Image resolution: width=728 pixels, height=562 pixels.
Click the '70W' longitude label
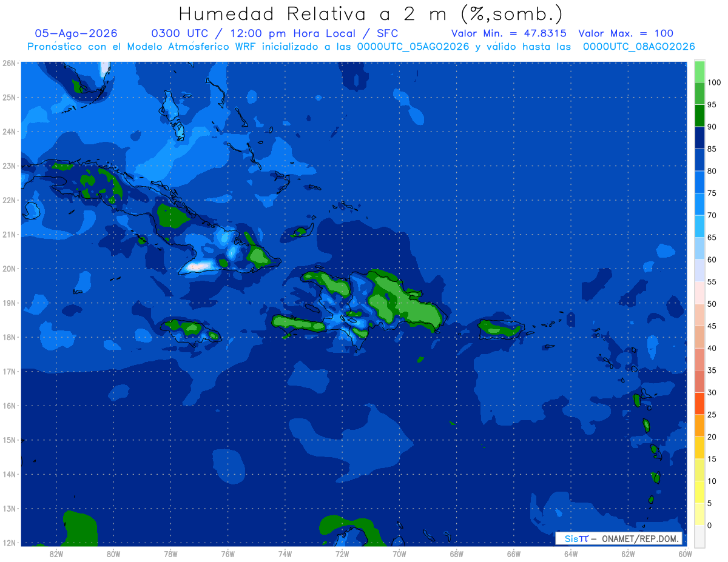point(399,554)
